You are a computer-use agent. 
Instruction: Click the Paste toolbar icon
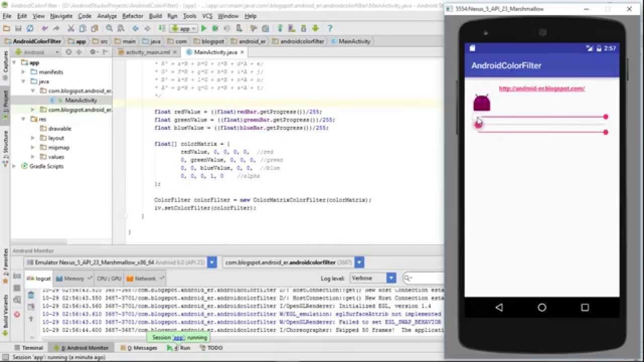click(95, 29)
